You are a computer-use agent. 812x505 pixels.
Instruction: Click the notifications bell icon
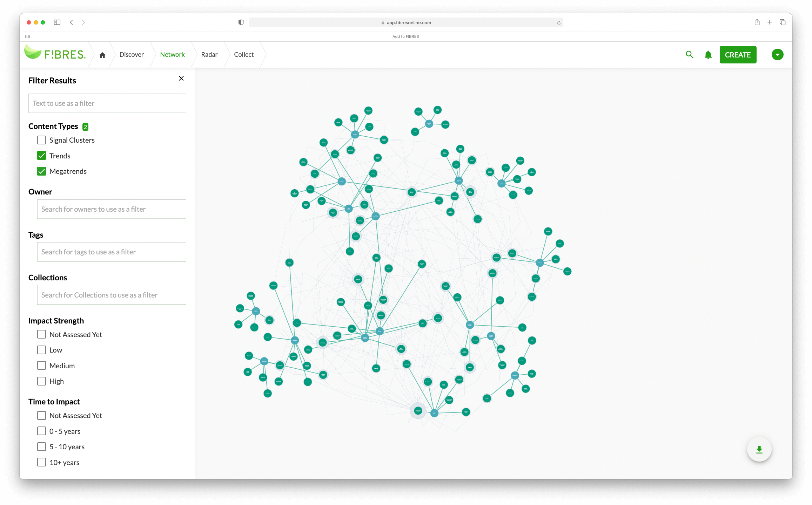(x=707, y=54)
